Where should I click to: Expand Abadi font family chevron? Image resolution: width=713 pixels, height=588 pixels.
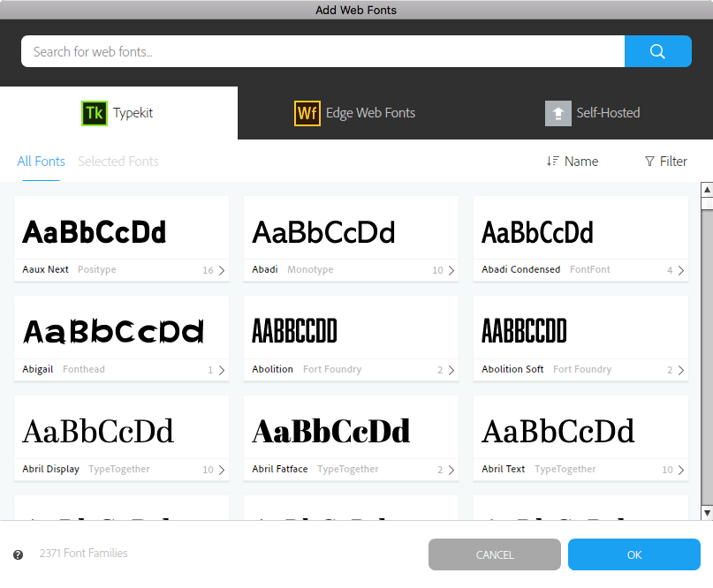pyautogui.click(x=451, y=270)
